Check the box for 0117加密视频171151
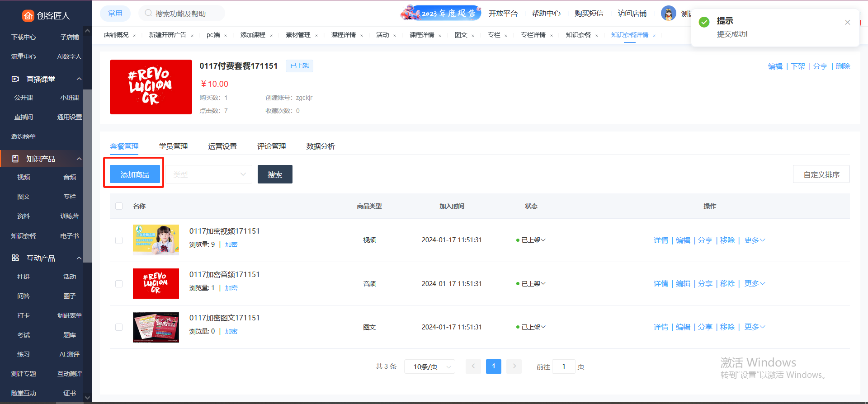Screen dimensions: 868x404 [119, 240]
